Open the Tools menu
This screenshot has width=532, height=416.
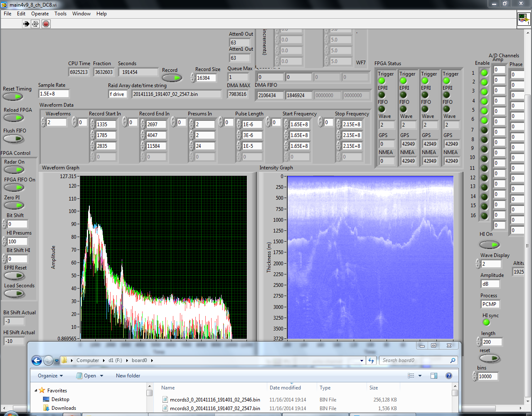point(60,14)
